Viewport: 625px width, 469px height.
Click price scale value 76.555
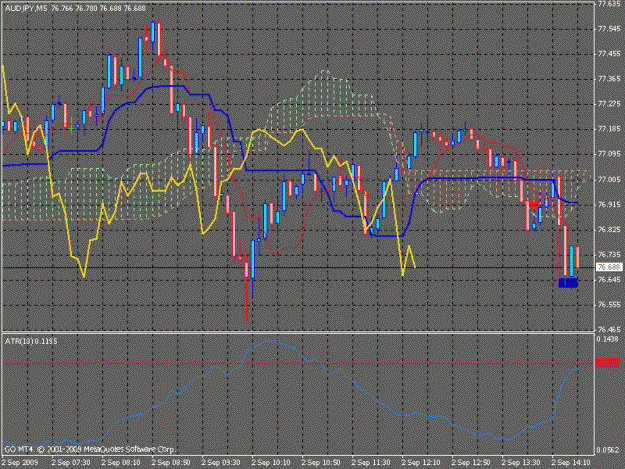coord(609,305)
